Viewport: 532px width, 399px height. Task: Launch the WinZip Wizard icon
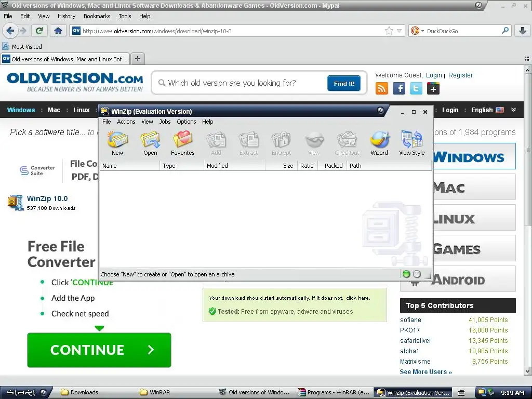tap(379, 143)
